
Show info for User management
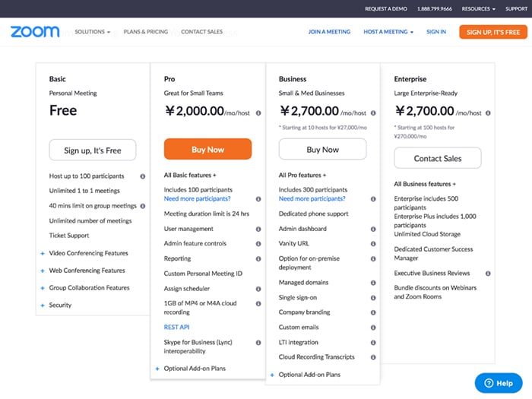[x=258, y=229]
